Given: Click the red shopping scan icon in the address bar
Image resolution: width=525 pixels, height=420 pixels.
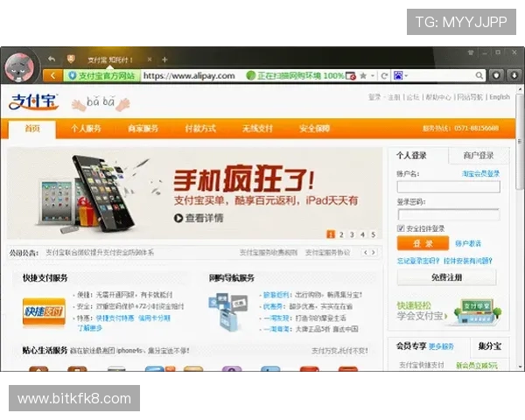Looking at the screenshot, I should (351, 76).
